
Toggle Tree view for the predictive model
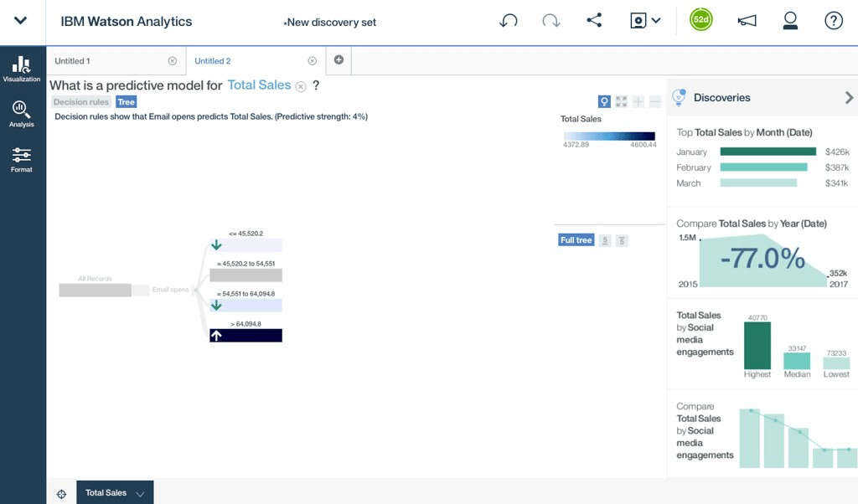tap(126, 101)
